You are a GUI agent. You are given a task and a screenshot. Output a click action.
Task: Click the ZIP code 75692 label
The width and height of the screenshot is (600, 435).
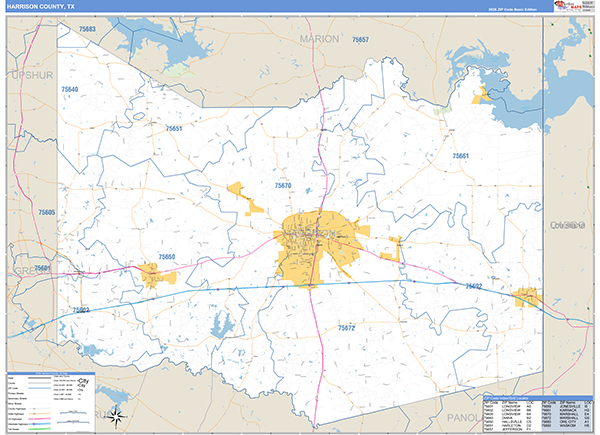pos(474,286)
